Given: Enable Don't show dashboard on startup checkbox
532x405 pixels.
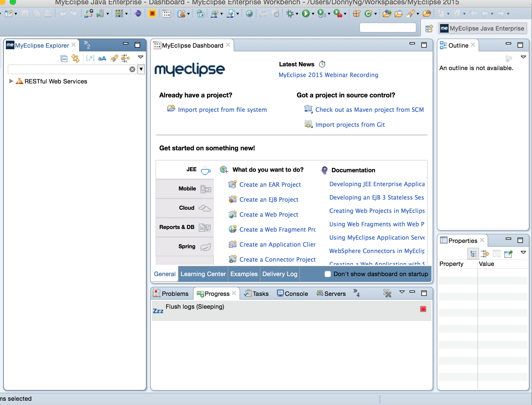Looking at the screenshot, I should (328, 274).
